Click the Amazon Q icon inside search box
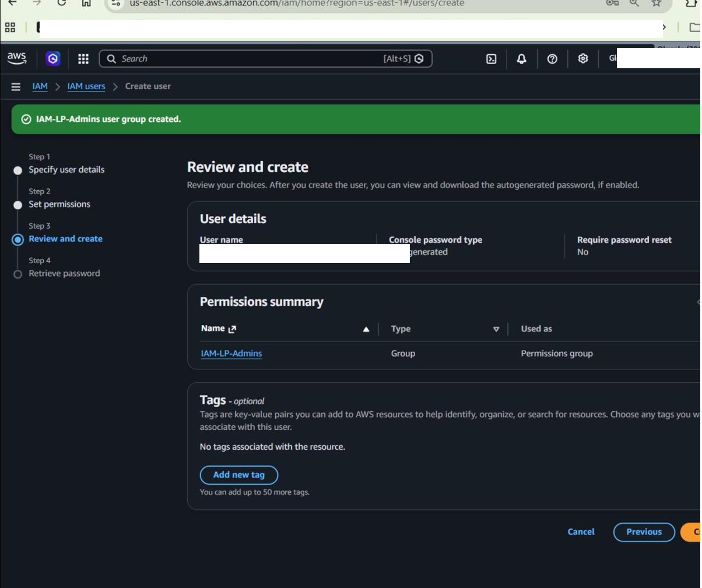This screenshot has height=588, width=702. pos(419,59)
